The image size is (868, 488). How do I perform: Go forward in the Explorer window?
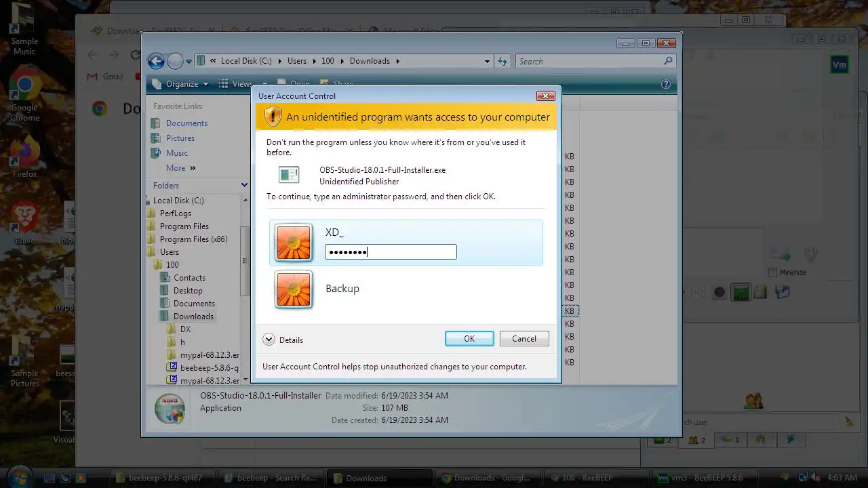175,61
